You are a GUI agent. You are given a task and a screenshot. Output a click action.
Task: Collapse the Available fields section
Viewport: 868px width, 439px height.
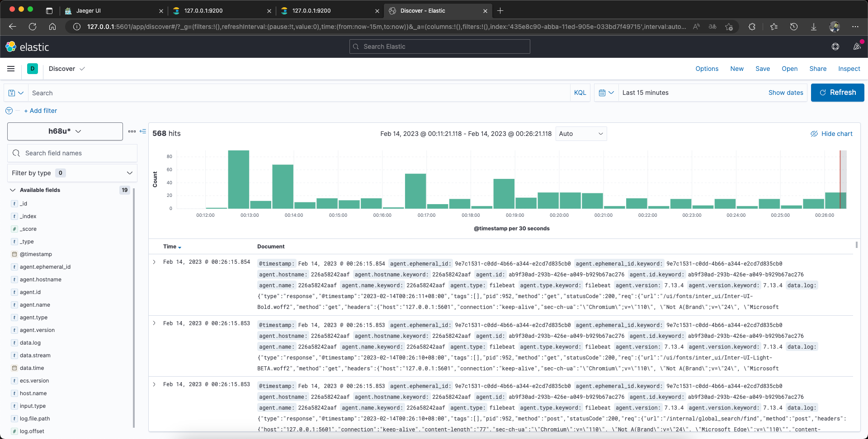[13, 190]
